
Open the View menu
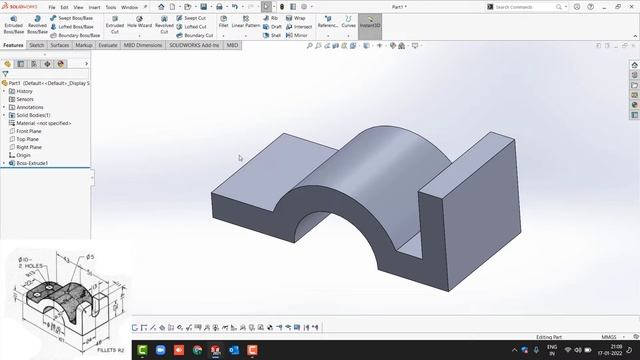(78, 7)
